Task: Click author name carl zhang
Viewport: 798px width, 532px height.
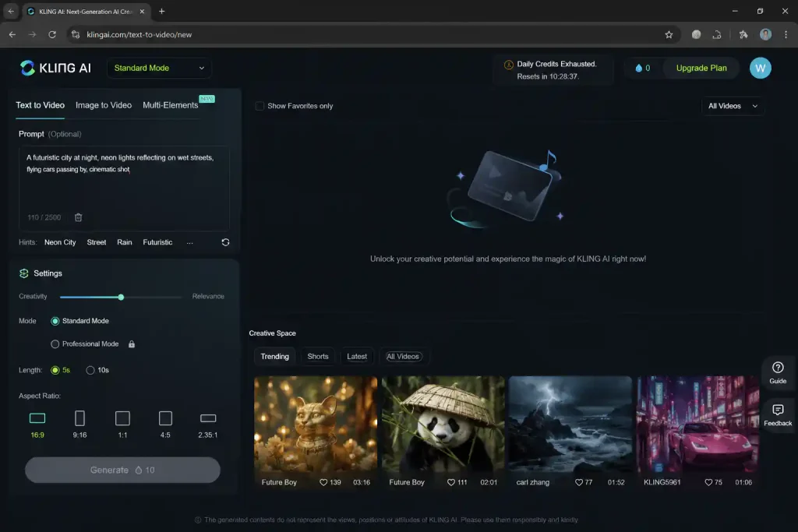Action: (533, 482)
